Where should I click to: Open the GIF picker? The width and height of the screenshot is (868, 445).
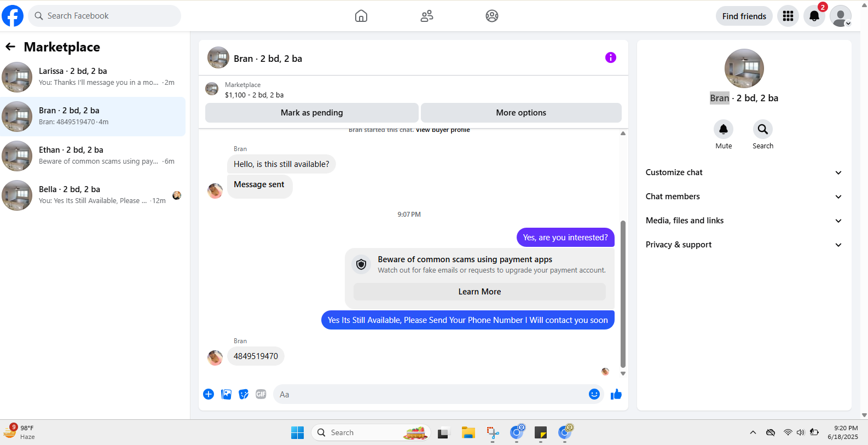click(261, 394)
